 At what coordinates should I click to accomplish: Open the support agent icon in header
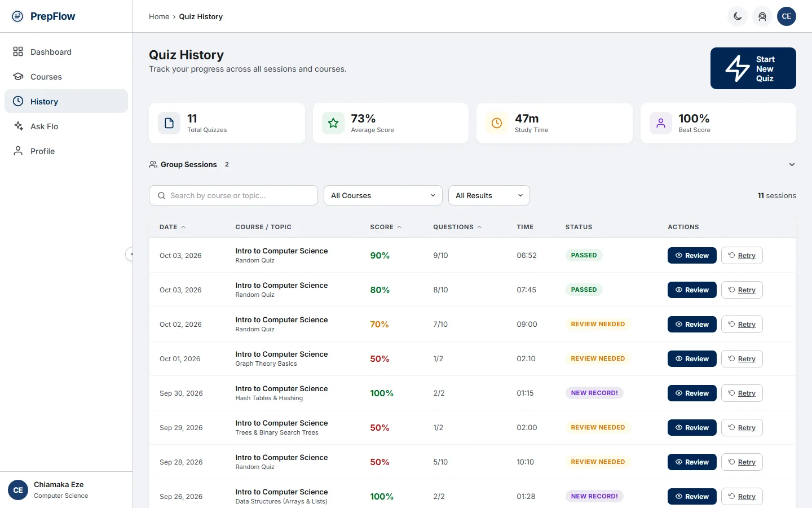pos(762,16)
